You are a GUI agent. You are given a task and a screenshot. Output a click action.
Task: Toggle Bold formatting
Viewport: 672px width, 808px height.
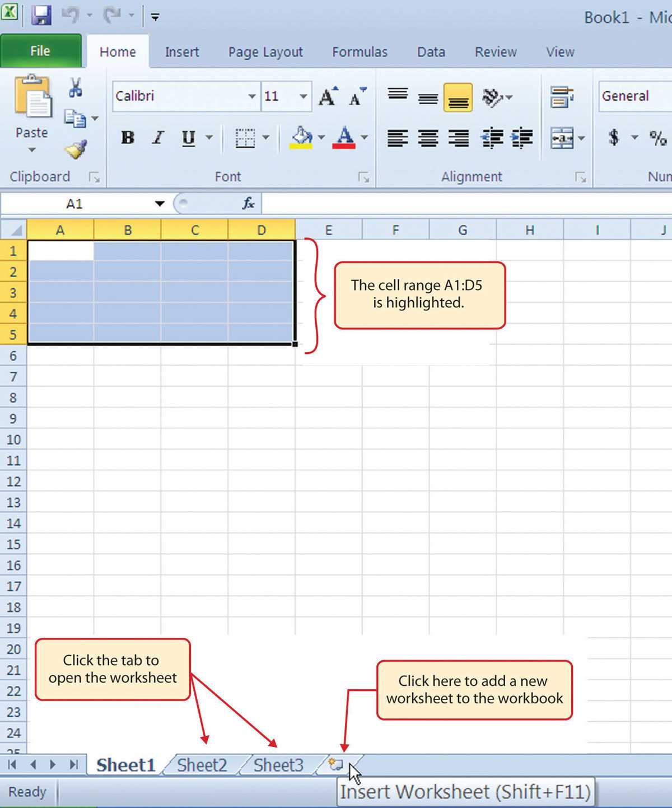tap(128, 138)
